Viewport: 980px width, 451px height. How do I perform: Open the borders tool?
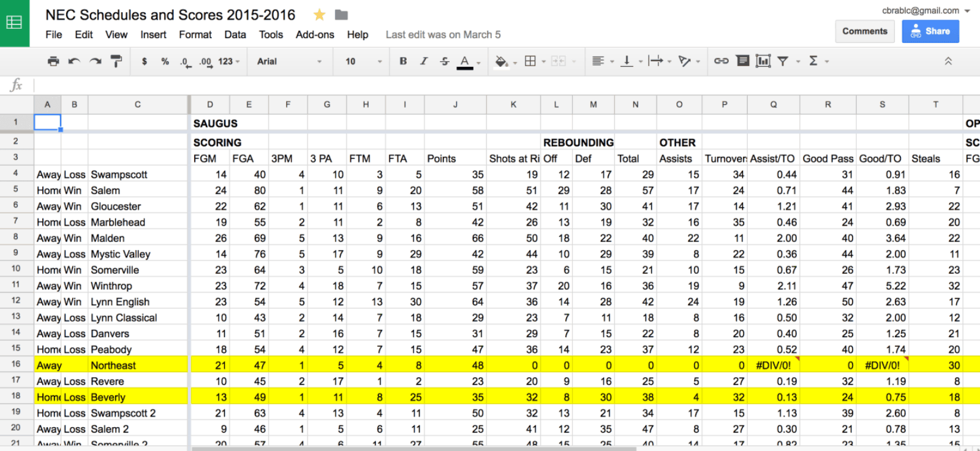point(530,61)
